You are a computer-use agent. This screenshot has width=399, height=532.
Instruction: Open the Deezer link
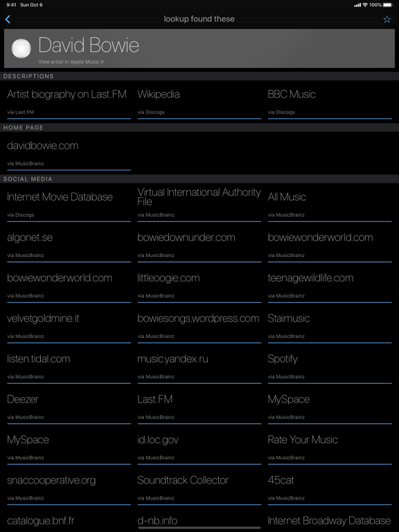(69, 407)
